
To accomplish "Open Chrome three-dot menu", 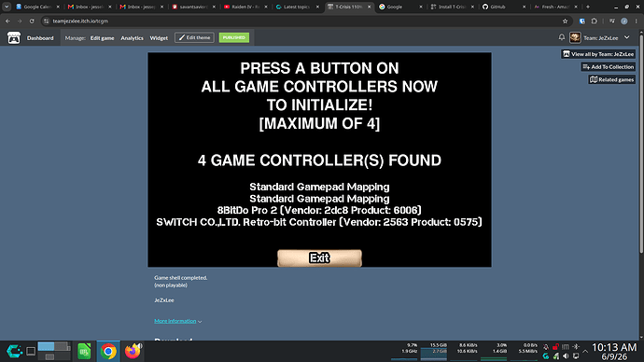I will click(636, 21).
